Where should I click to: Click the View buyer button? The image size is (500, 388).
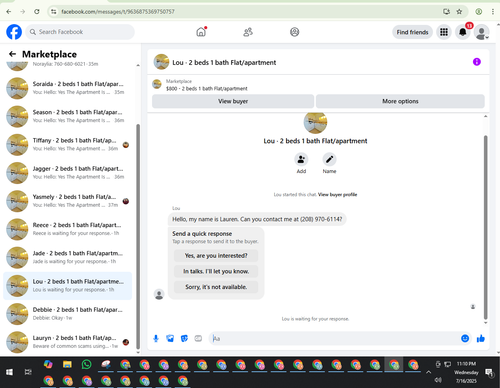pos(233,101)
